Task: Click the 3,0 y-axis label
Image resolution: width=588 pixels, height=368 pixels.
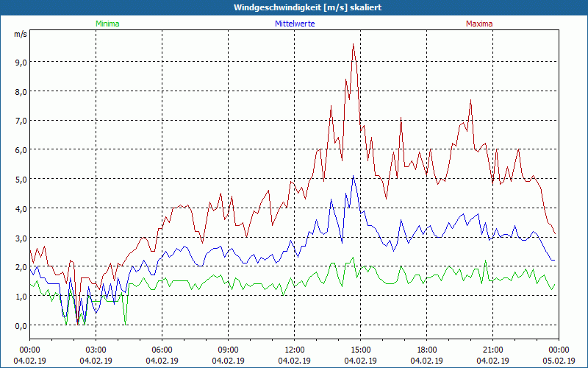Action: click(x=21, y=238)
